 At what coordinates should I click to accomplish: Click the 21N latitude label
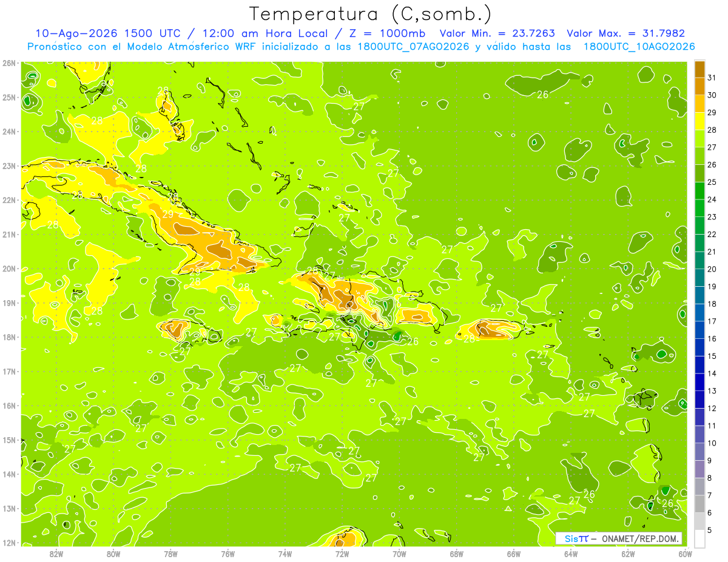pyautogui.click(x=9, y=235)
